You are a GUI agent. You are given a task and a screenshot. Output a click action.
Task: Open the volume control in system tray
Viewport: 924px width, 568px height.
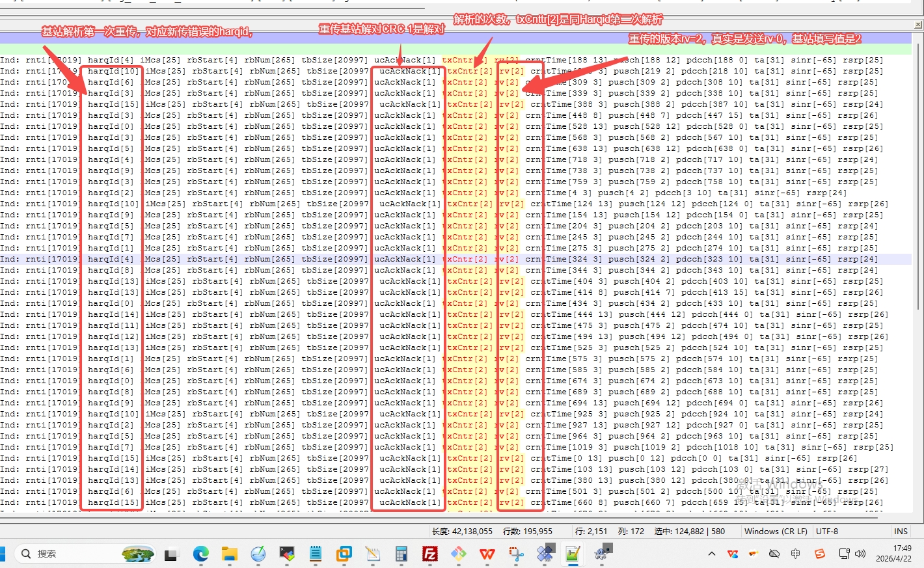[x=860, y=554]
